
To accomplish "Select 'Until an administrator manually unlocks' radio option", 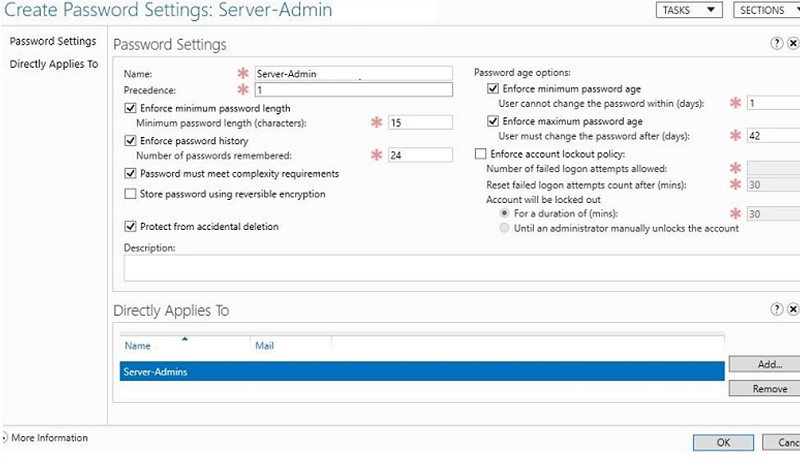I will click(x=503, y=228).
